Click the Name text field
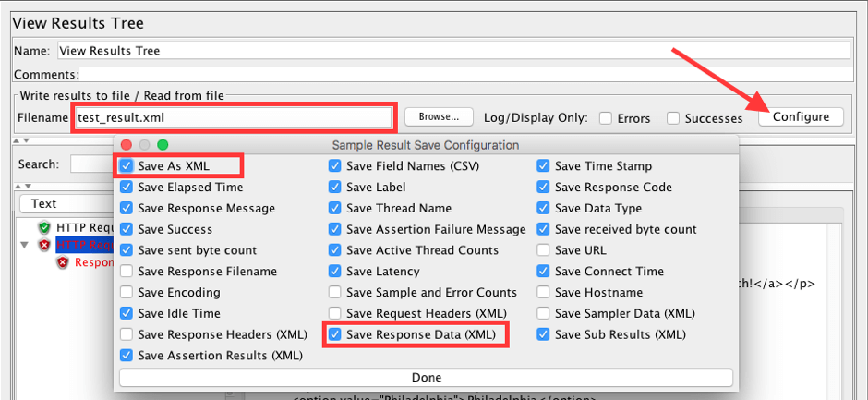 point(452,51)
